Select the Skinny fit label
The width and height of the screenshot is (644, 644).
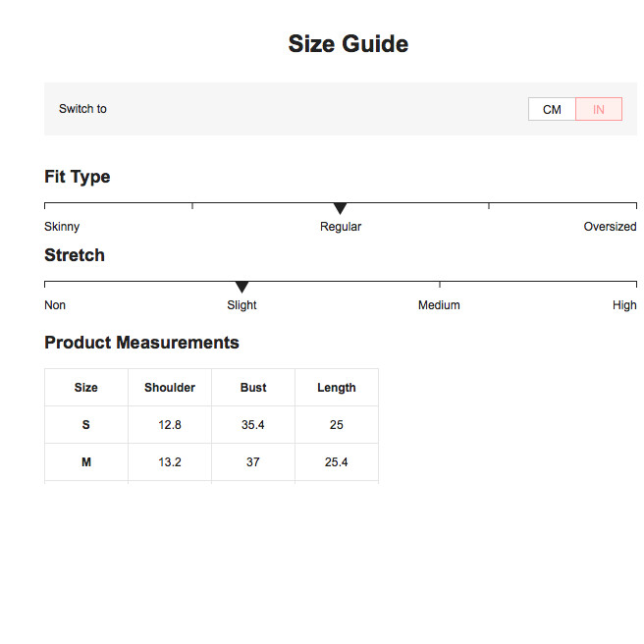pos(62,227)
